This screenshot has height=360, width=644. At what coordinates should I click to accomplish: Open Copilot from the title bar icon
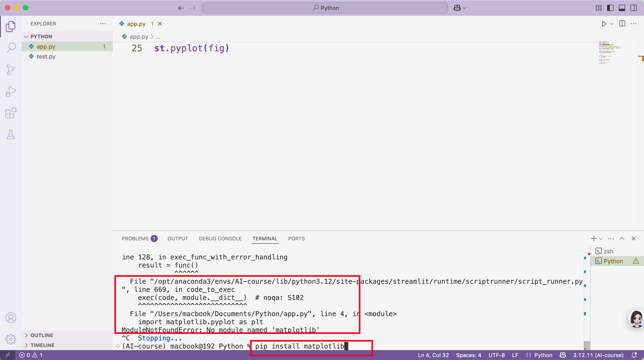point(457,8)
